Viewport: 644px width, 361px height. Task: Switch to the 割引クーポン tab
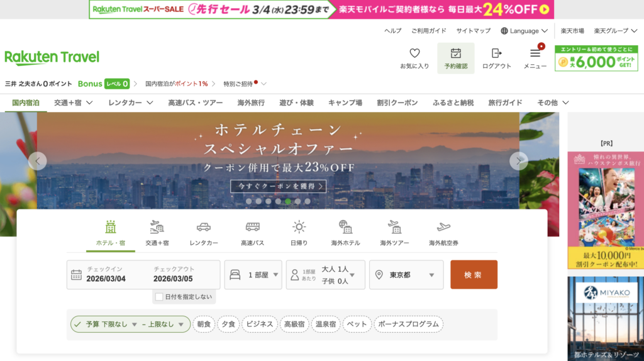397,103
